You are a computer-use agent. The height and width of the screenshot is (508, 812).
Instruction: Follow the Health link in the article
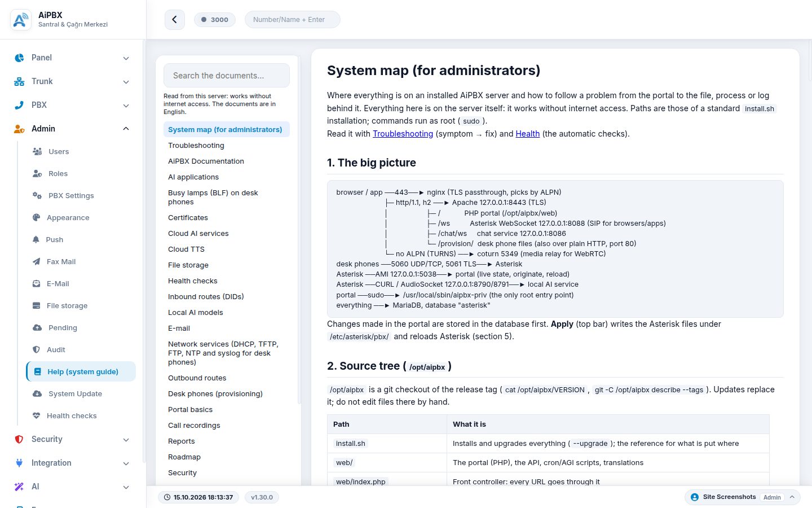[x=528, y=134]
